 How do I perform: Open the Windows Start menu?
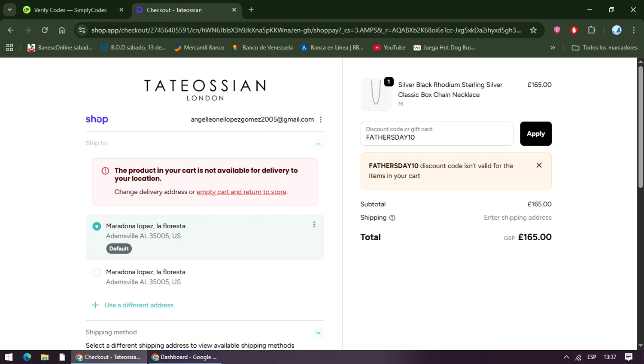(9, 357)
